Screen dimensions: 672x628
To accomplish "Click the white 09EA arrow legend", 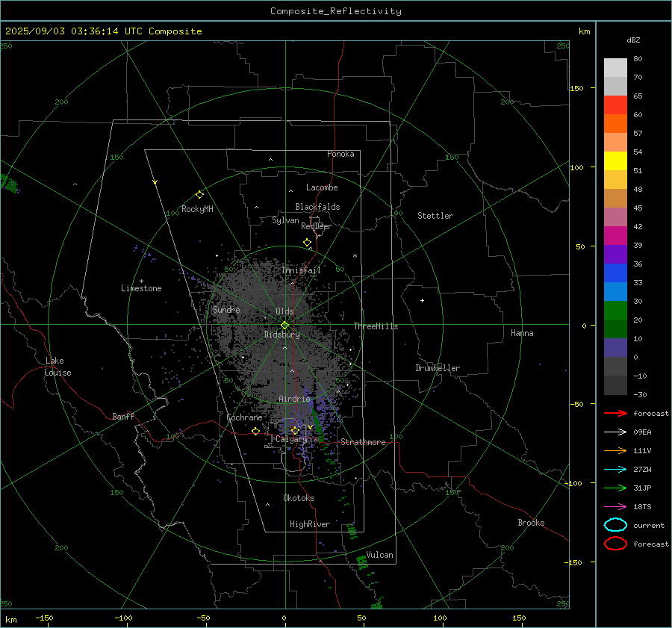I will [615, 432].
